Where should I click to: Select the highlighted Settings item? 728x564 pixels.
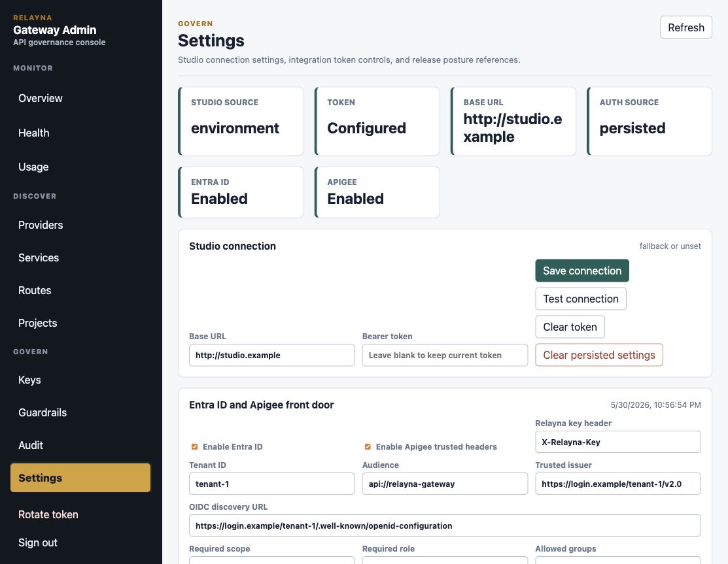coord(80,478)
